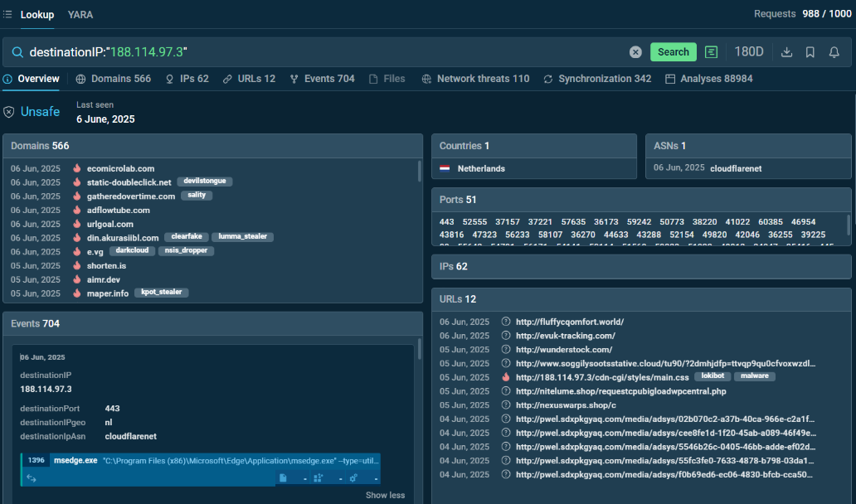The height and width of the screenshot is (504, 856).
Task: Click the Ports panel scrollbar
Action: [848, 224]
